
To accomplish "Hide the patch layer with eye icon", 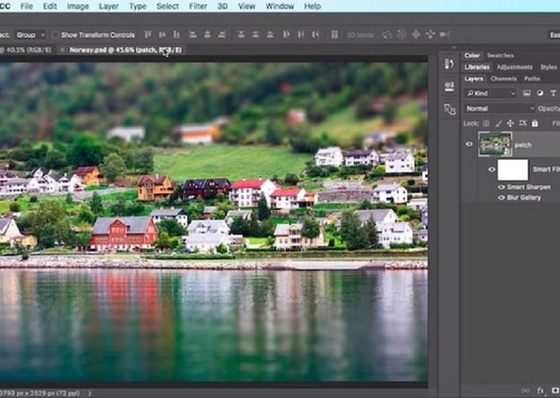I will tap(469, 144).
